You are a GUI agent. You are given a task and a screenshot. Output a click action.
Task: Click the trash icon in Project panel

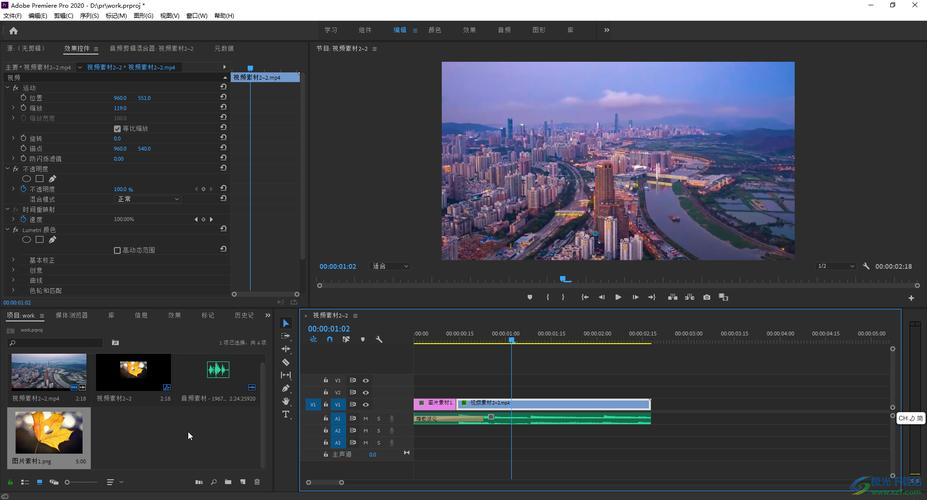pos(257,482)
